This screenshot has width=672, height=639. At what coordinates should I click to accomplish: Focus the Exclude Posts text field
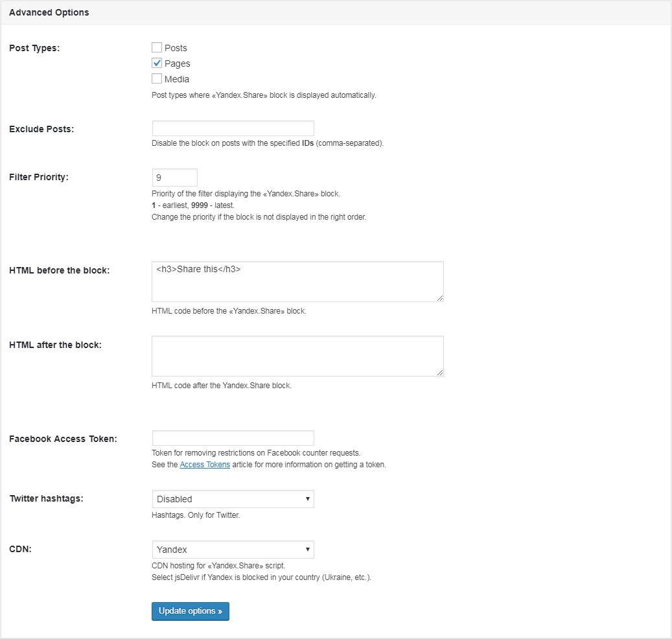(x=233, y=128)
